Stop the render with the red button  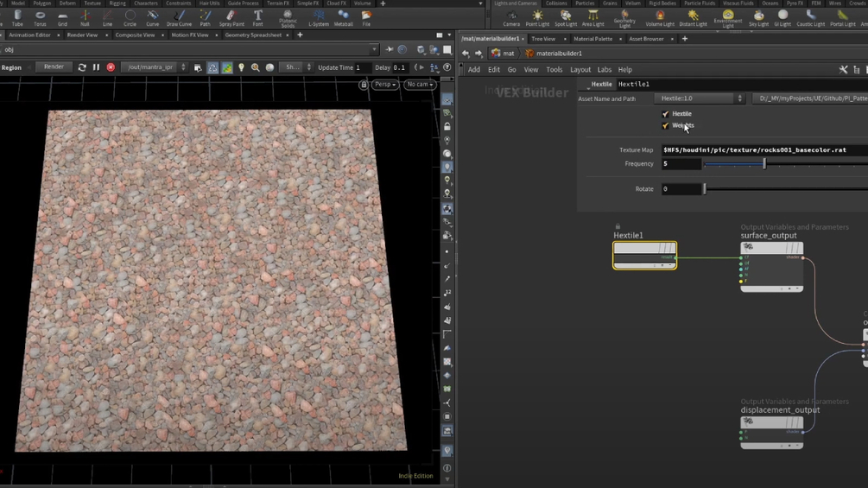tap(111, 67)
